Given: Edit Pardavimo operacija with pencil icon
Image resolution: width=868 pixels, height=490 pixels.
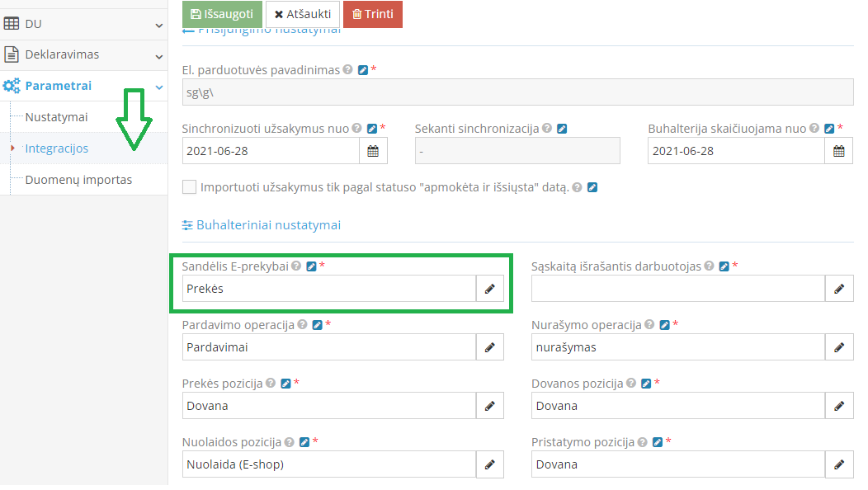Looking at the screenshot, I should point(490,347).
